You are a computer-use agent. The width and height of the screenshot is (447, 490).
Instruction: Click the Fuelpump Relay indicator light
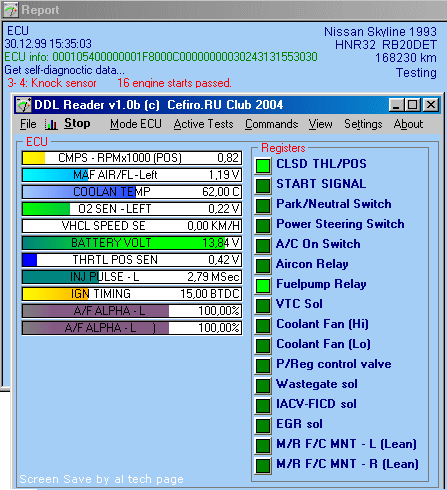click(x=263, y=286)
